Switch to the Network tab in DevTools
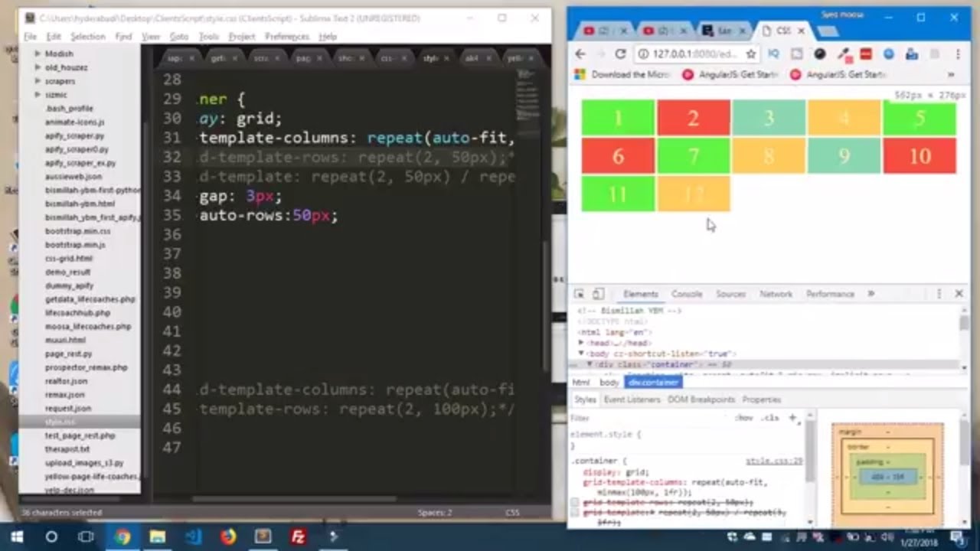The image size is (980, 551). pos(776,294)
